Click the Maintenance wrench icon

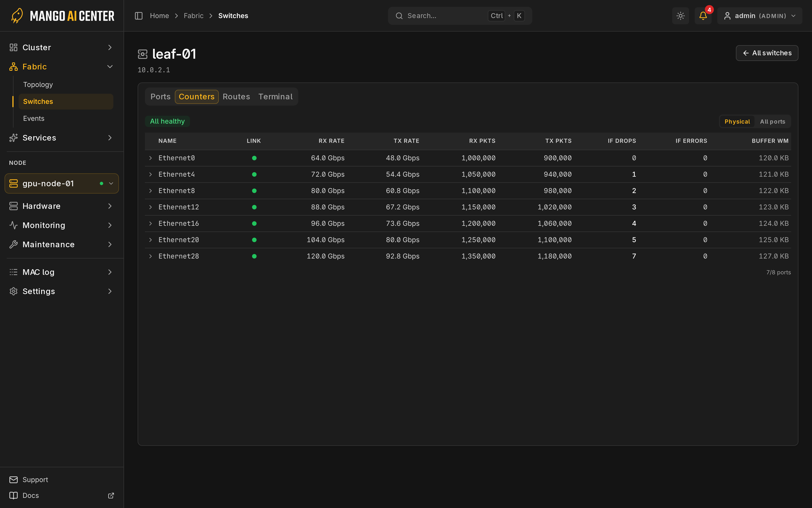(x=13, y=244)
